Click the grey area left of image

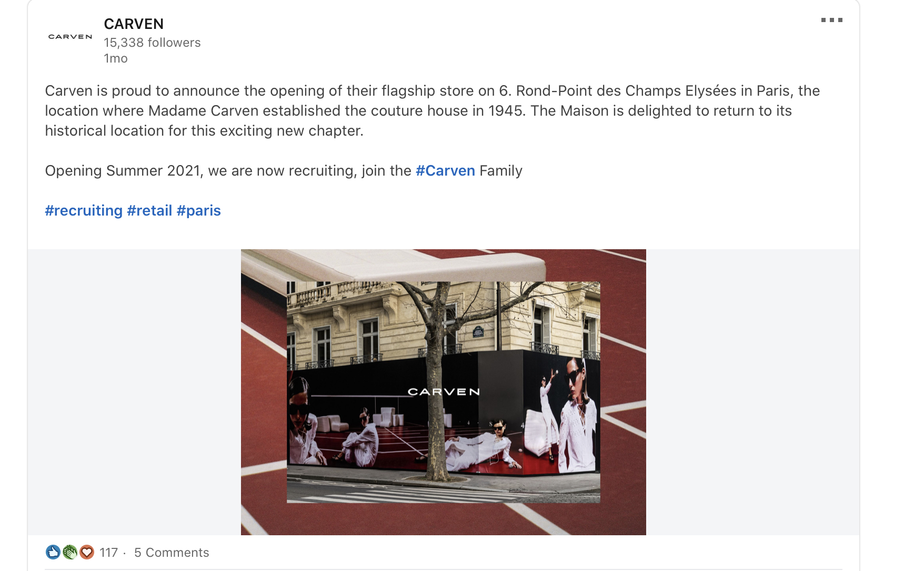tap(134, 392)
